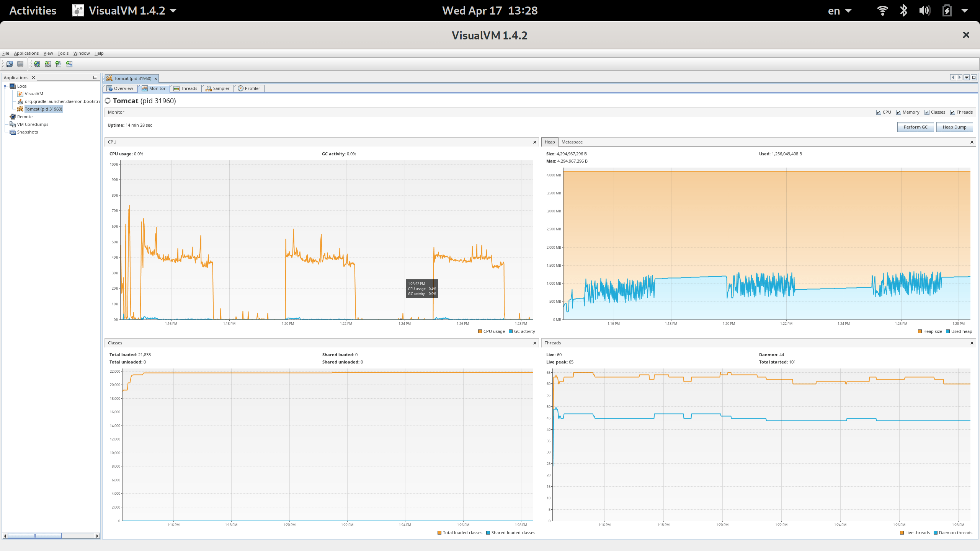Click the Load snapshot toolbar icon

10,64
